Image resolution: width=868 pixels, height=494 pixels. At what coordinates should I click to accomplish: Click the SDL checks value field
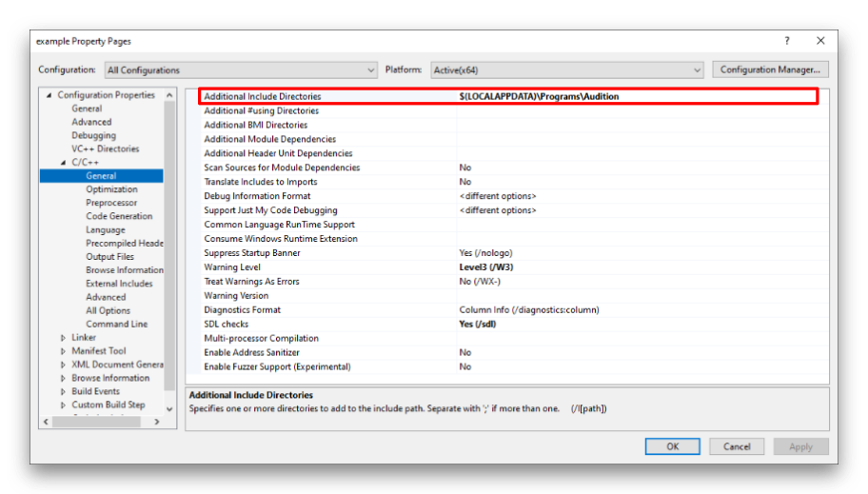point(635,325)
